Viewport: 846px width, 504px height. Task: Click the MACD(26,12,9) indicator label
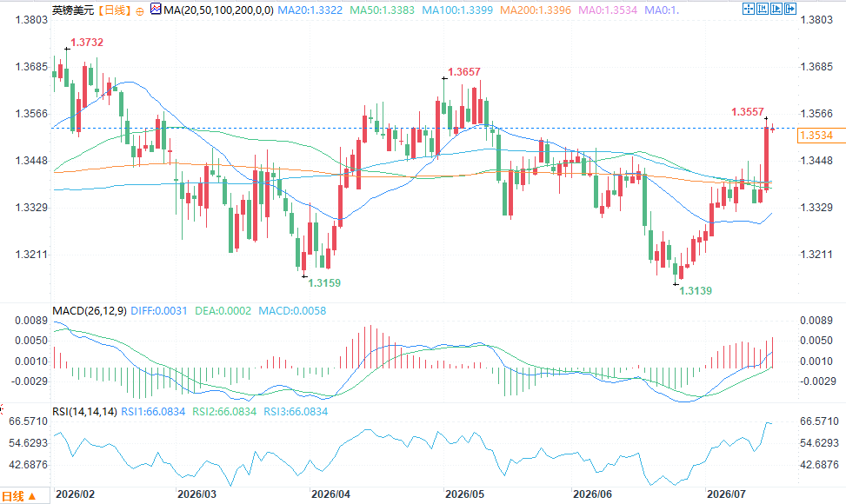(90, 311)
